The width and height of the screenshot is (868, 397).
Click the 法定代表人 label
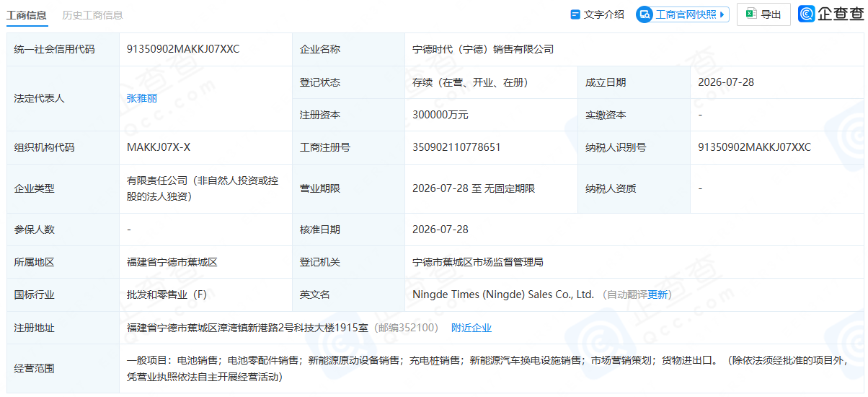(40, 98)
